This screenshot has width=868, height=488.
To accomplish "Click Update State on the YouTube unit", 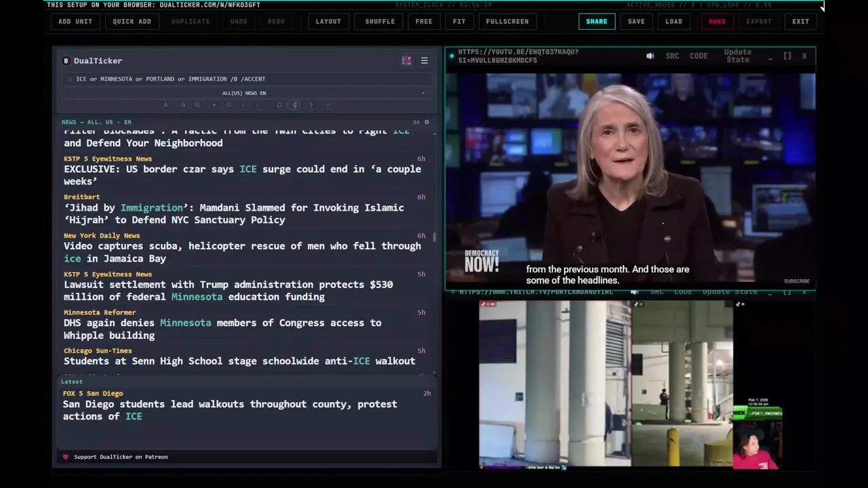I will [x=738, y=56].
